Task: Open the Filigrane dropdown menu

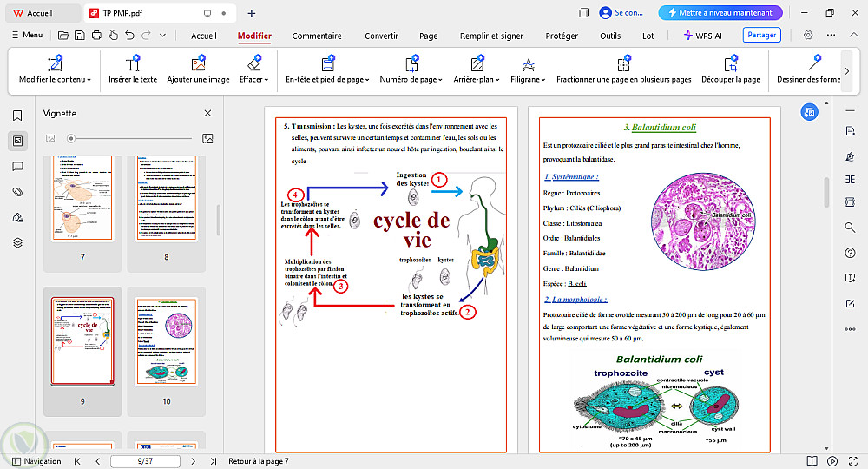Action: (x=528, y=79)
